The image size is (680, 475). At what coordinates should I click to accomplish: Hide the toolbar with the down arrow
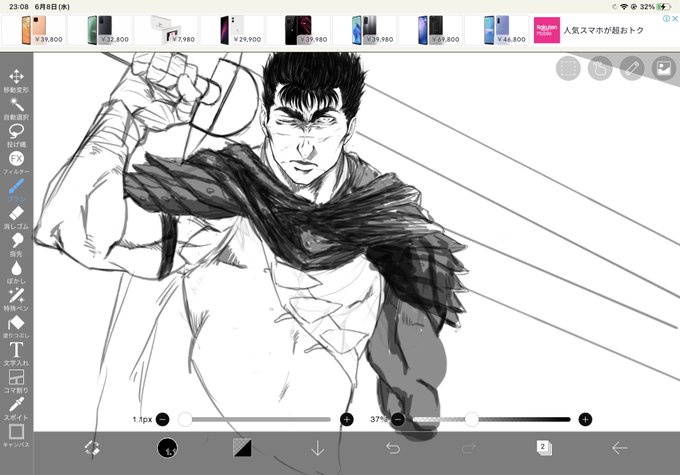click(x=318, y=448)
